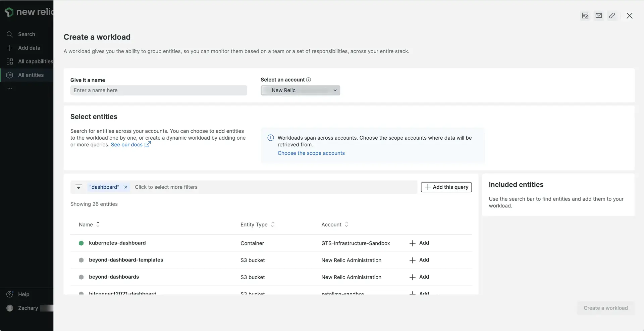This screenshot has width=644, height=331.
Task: Open Zachary user profile menu
Action: click(28, 308)
